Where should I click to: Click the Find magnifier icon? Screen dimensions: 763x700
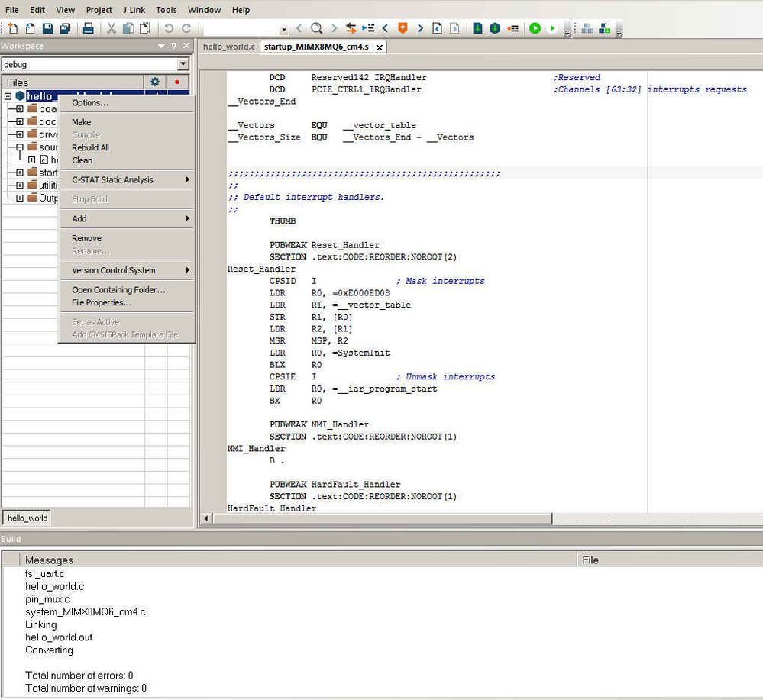[317, 28]
